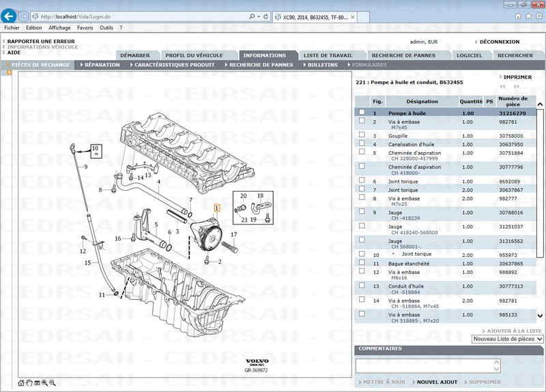
Task: Expand the Réparation submenu
Action: tap(100, 65)
